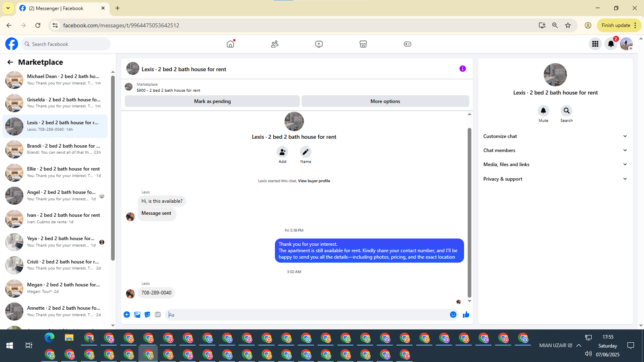Send a thumbs-up like

[466, 315]
